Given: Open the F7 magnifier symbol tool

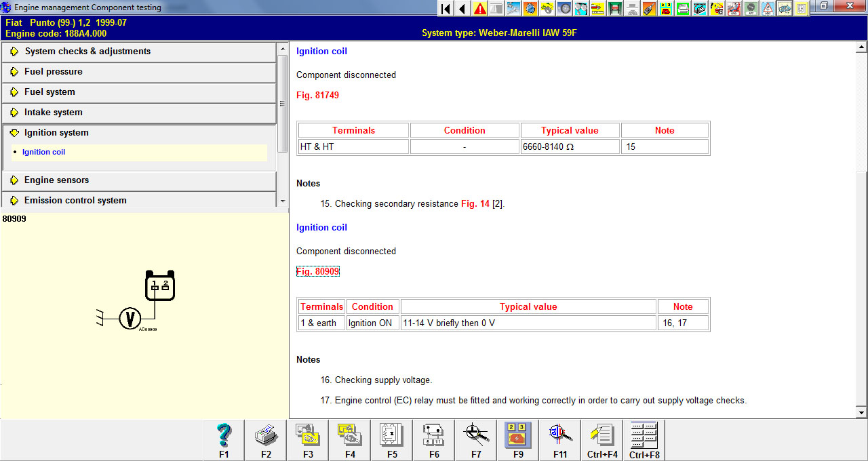Looking at the screenshot, I should point(476,439).
